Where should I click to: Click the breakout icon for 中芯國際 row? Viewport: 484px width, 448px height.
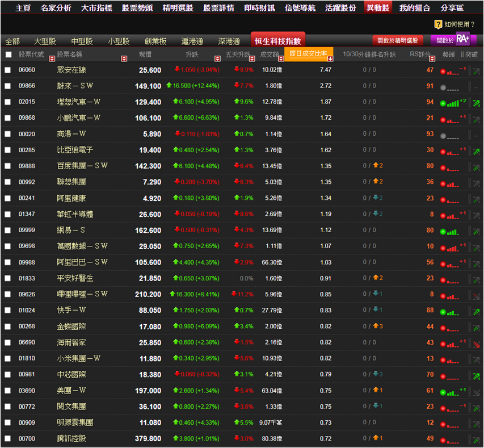[476, 376]
